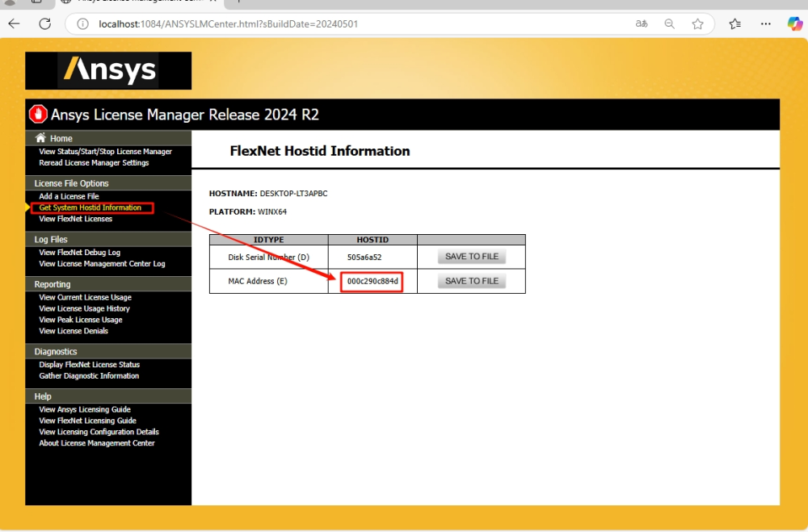Click the Home icon in sidebar
Screen dimensions: 808x532
pyautogui.click(x=40, y=139)
